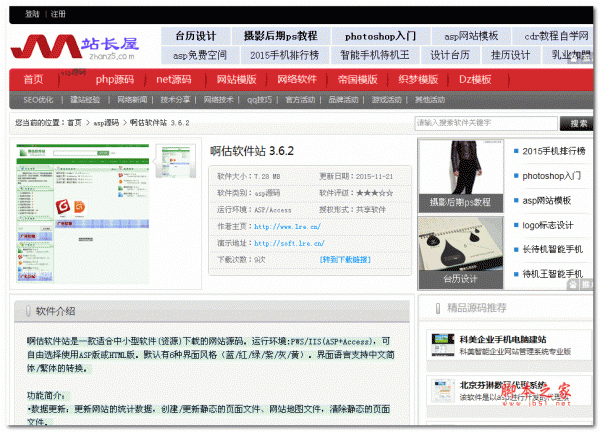
Task: Open the cdr教程自学网 ad link
Action: [x=556, y=36]
